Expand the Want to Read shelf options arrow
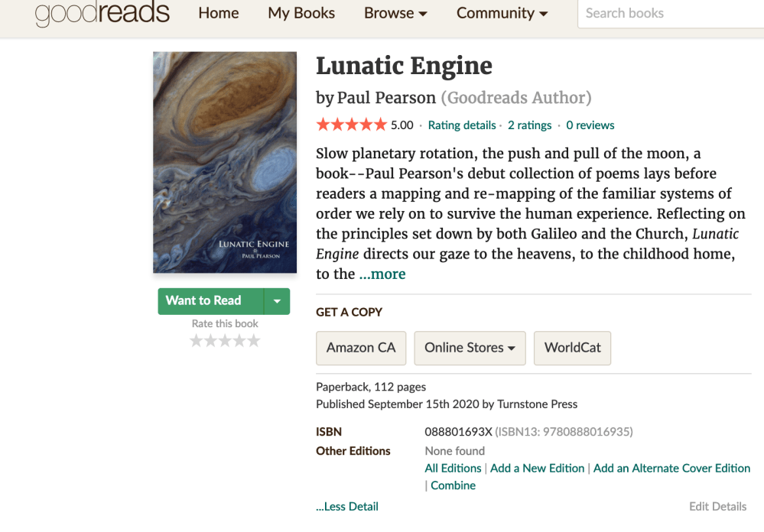The width and height of the screenshot is (764, 532). point(277,301)
